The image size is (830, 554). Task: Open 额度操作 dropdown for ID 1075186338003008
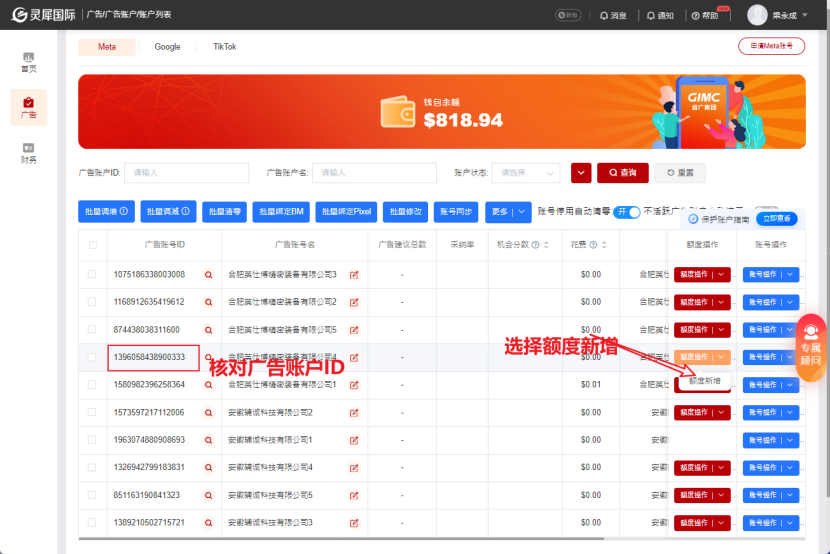[702, 275]
